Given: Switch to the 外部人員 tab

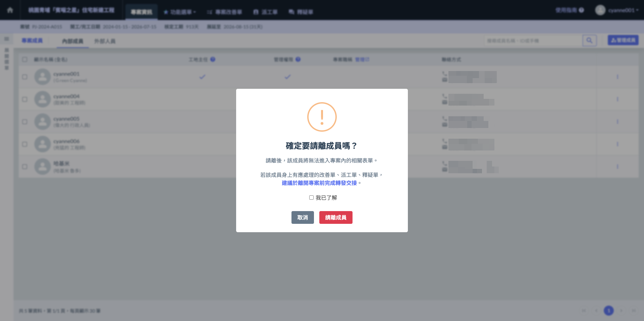Looking at the screenshot, I should coord(105,41).
